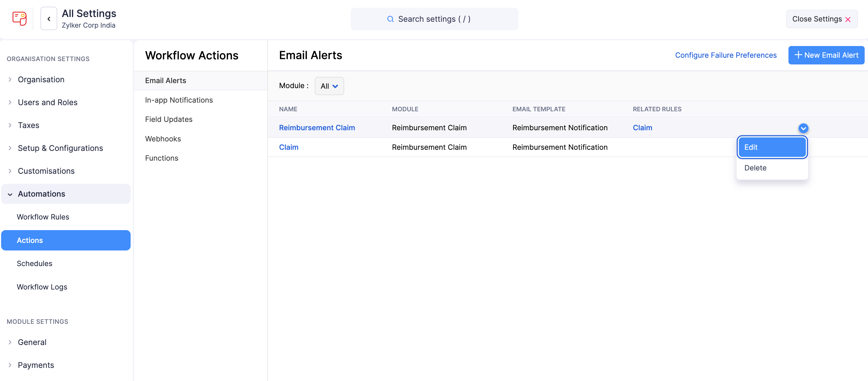This screenshot has height=381, width=868.
Task: Click the plus icon on New Email Alert
Action: 798,55
